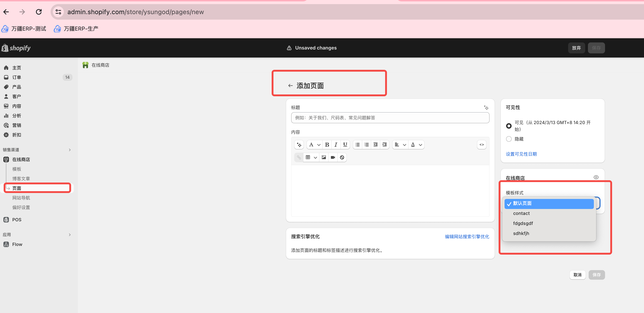Screen dimensions: 644x313
Task: Click the page title input field
Action: click(x=390, y=118)
